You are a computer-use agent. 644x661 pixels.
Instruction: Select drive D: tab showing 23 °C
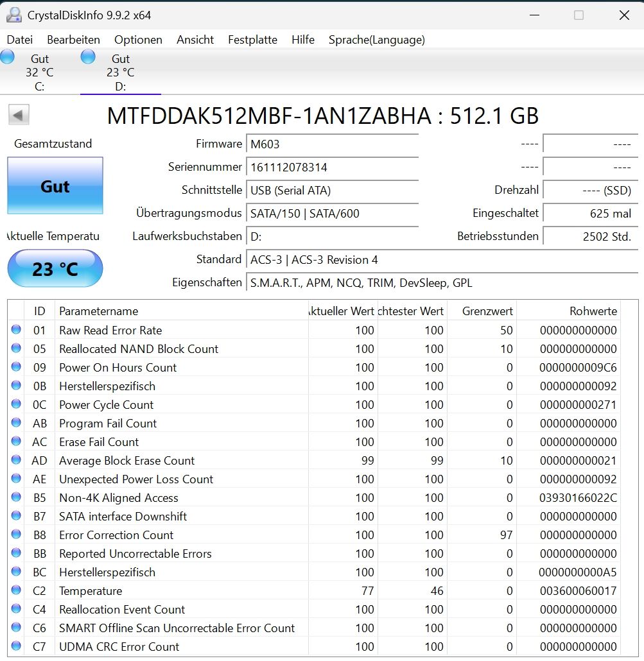121,72
